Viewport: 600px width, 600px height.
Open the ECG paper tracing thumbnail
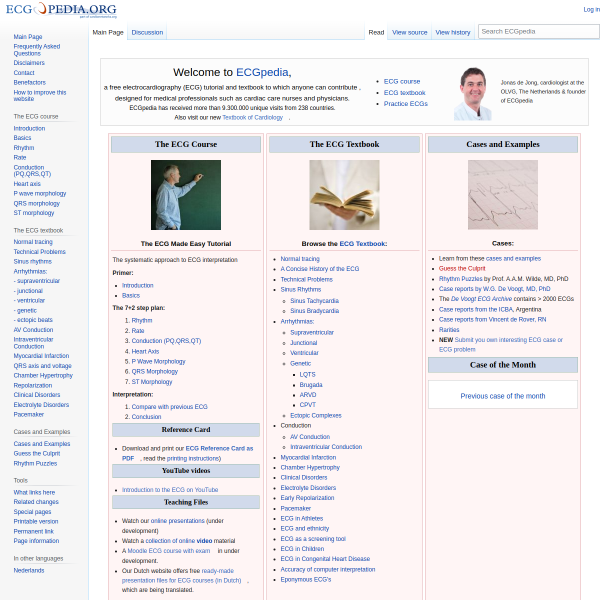tap(503, 195)
